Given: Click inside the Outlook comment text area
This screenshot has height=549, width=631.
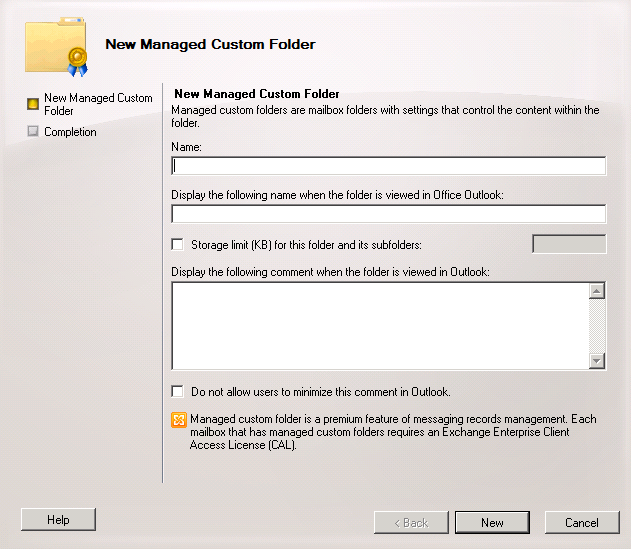Looking at the screenshot, I should [380, 326].
